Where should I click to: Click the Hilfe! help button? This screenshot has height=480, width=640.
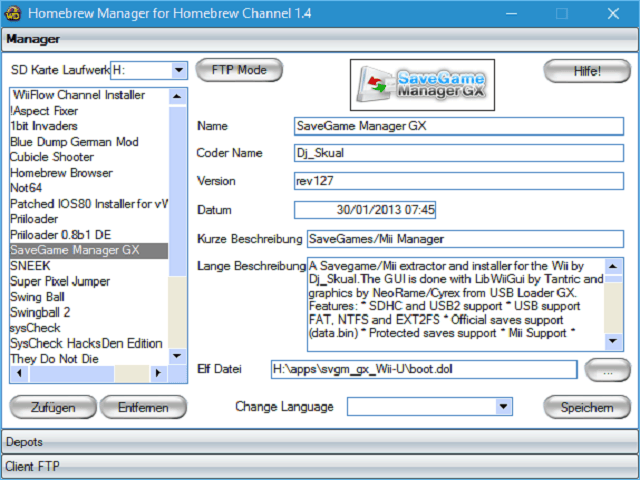pyautogui.click(x=586, y=71)
